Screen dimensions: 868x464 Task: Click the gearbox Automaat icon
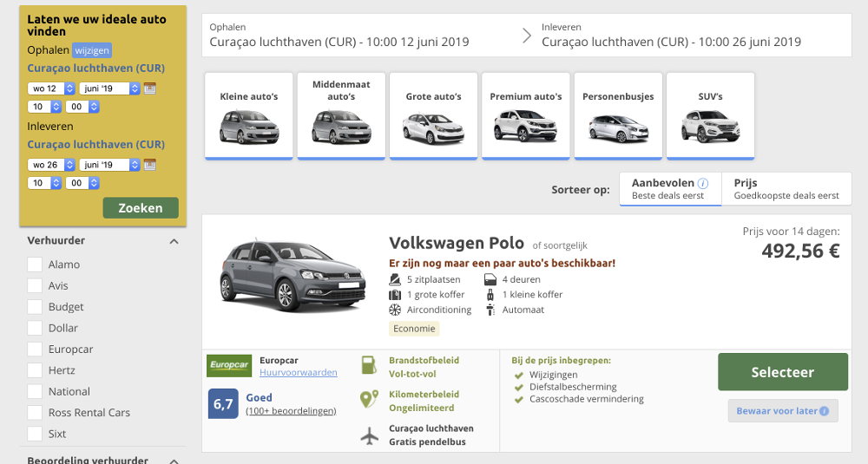pyautogui.click(x=490, y=310)
